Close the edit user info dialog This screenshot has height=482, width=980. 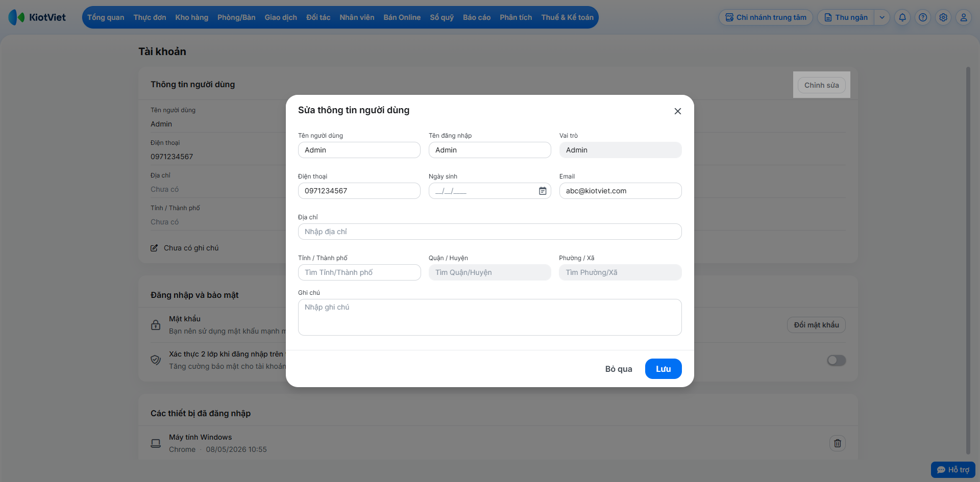[x=678, y=111]
